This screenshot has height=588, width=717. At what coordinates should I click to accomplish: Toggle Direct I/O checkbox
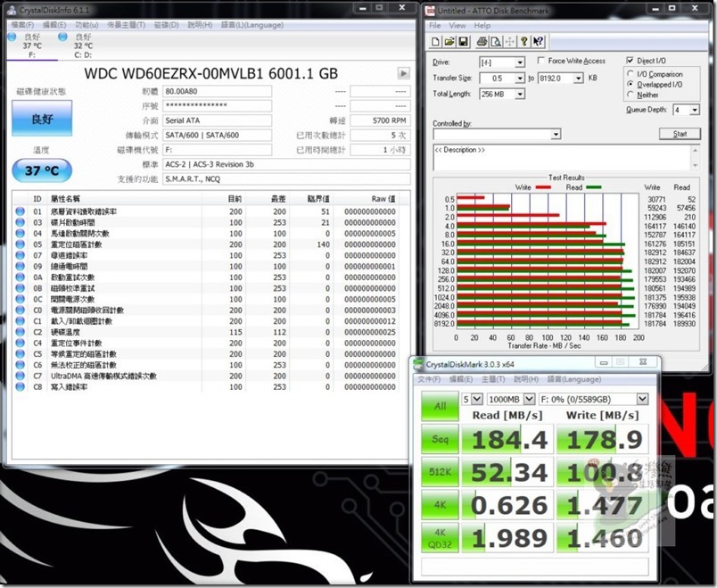(x=630, y=61)
